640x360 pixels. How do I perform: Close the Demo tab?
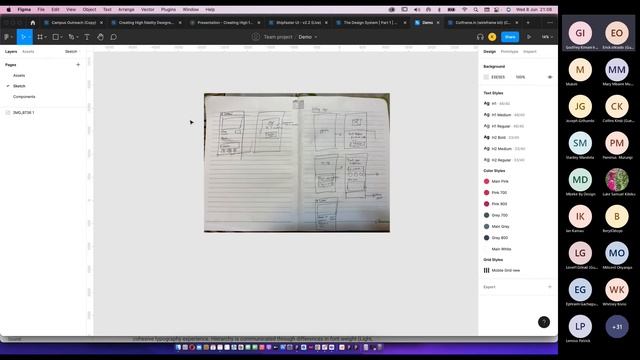[x=438, y=23]
